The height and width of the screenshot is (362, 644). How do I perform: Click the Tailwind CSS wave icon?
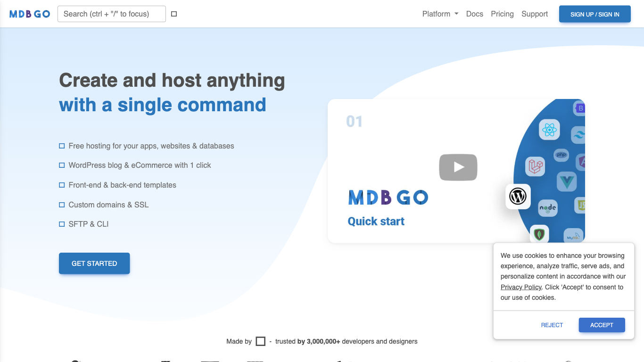(x=578, y=135)
